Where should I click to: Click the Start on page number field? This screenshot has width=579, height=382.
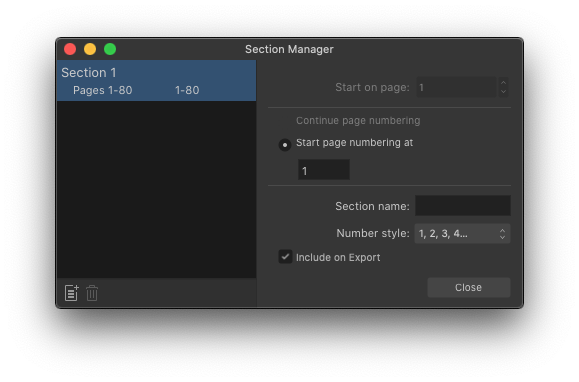point(456,87)
